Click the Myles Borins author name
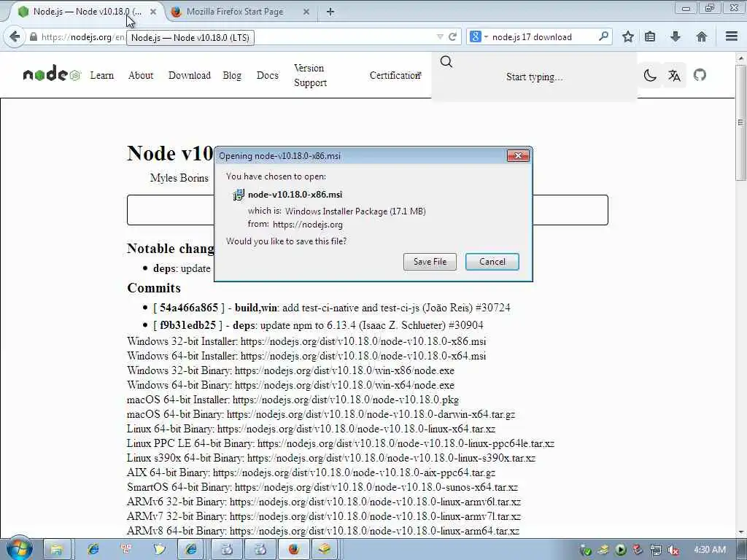 179,178
